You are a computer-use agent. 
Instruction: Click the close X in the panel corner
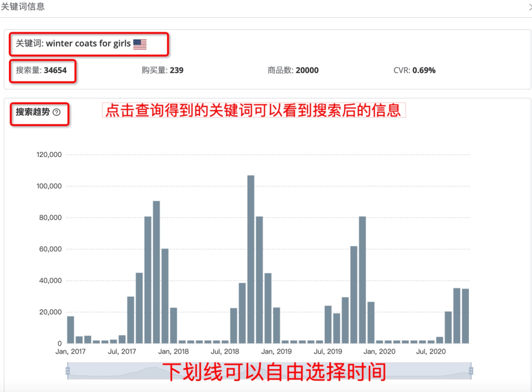528,8
